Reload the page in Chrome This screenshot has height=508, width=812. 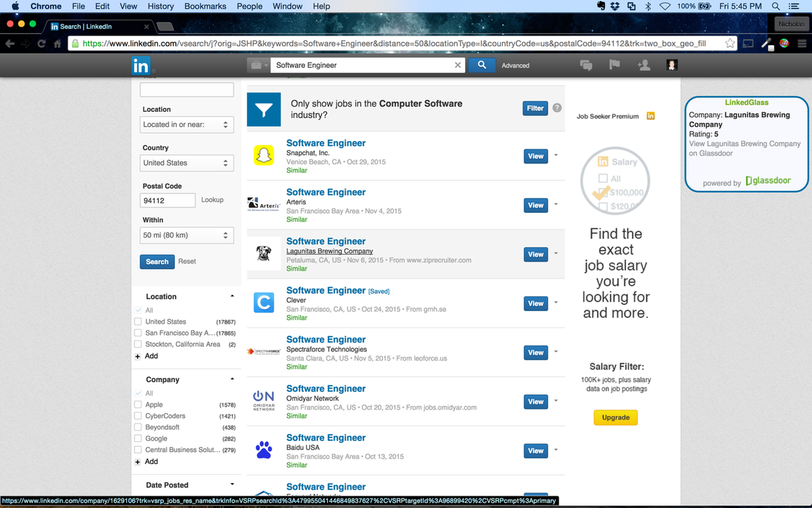42,44
